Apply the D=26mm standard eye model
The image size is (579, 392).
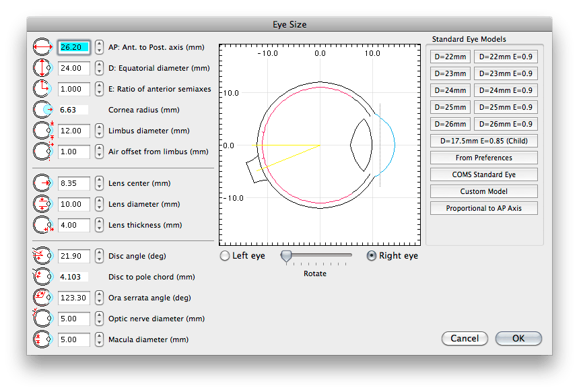point(450,124)
